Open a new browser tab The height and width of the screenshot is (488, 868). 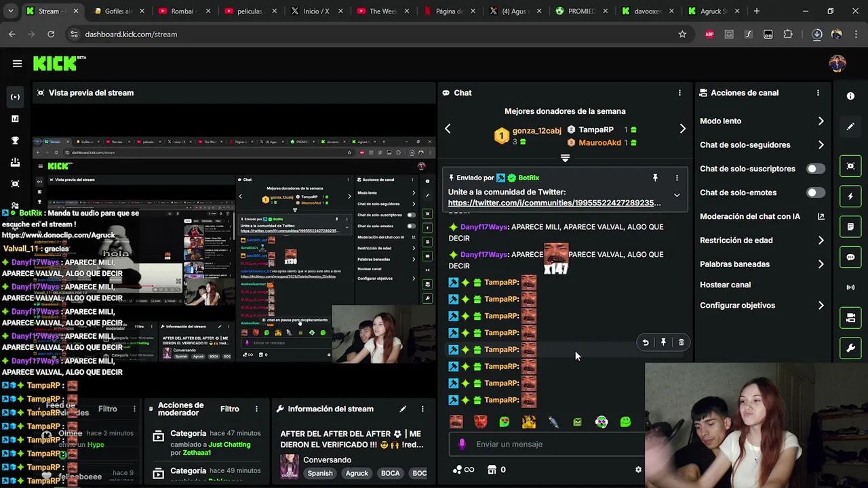pyautogui.click(x=756, y=11)
